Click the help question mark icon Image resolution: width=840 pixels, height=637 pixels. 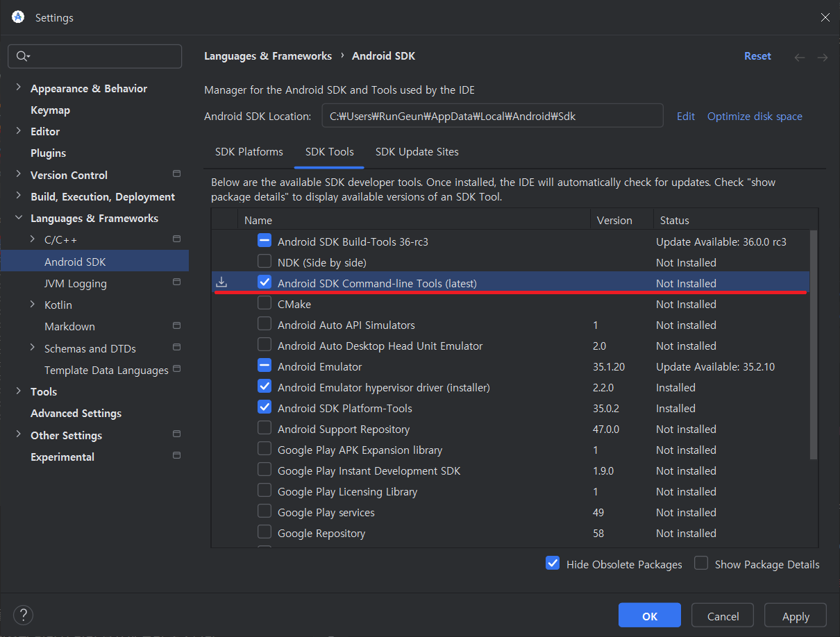[23, 615]
